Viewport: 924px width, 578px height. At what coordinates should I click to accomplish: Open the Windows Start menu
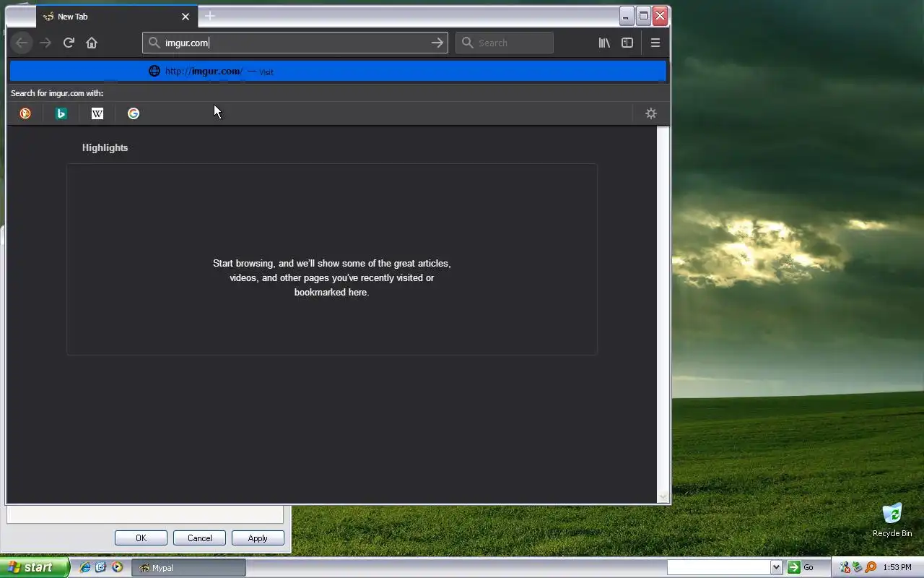click(34, 568)
